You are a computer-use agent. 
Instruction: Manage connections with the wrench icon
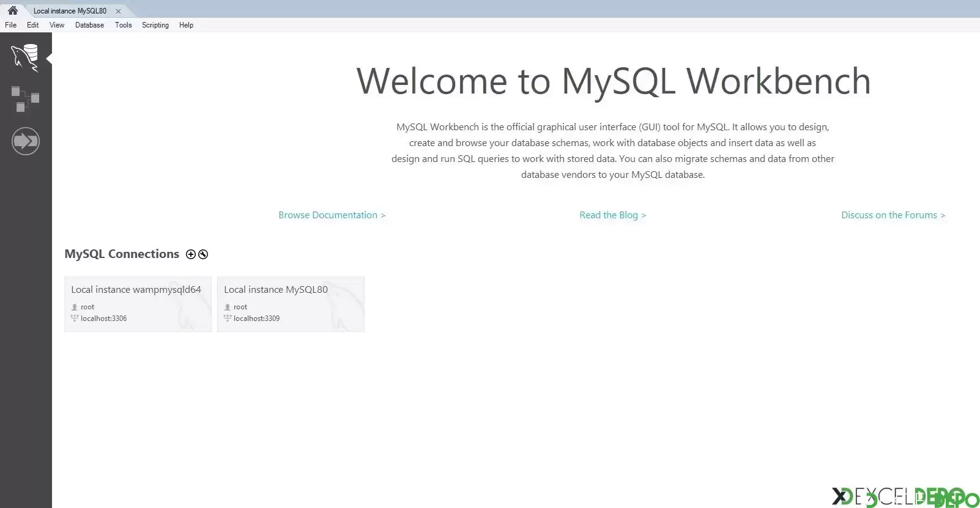tap(203, 254)
